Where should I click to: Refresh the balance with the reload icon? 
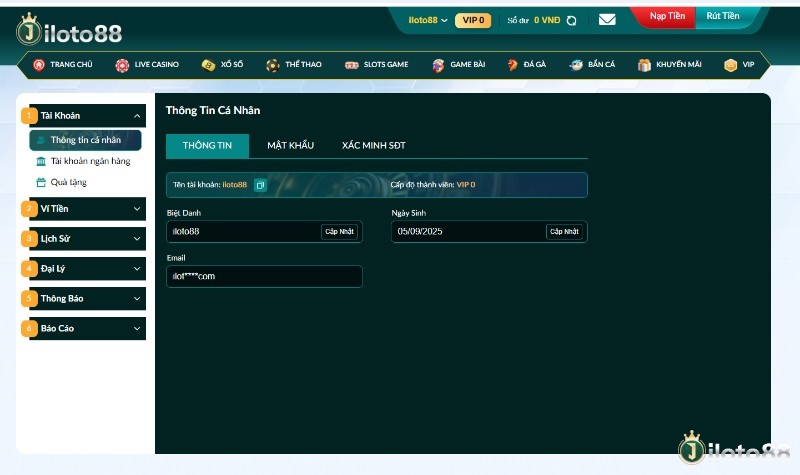(571, 20)
